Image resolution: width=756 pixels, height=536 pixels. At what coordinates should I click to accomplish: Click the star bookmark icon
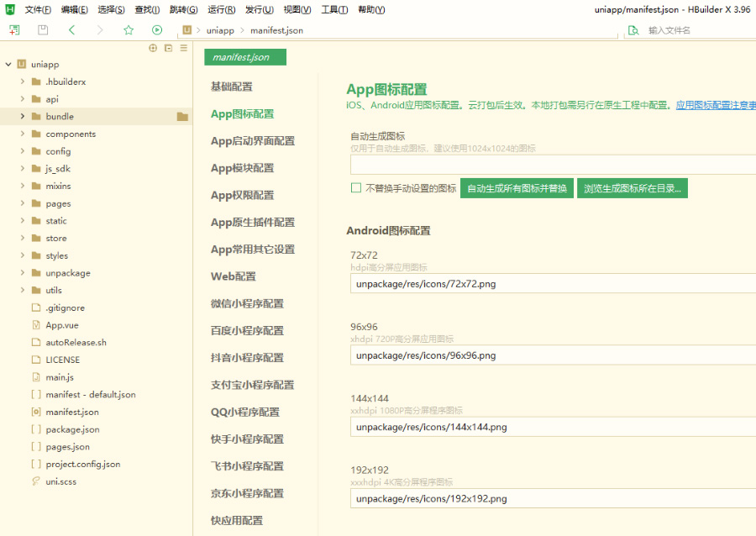[129, 30]
